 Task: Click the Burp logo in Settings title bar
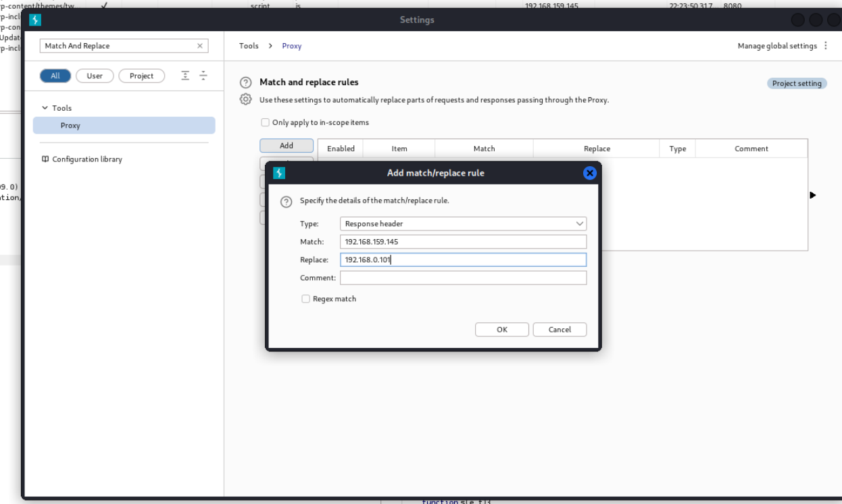35,20
